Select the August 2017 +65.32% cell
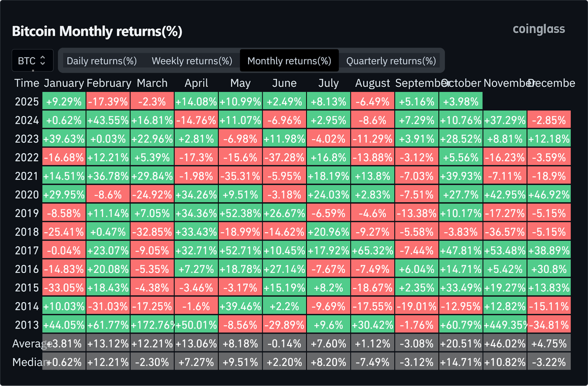Screen dimensions: 588x386 coord(373,251)
